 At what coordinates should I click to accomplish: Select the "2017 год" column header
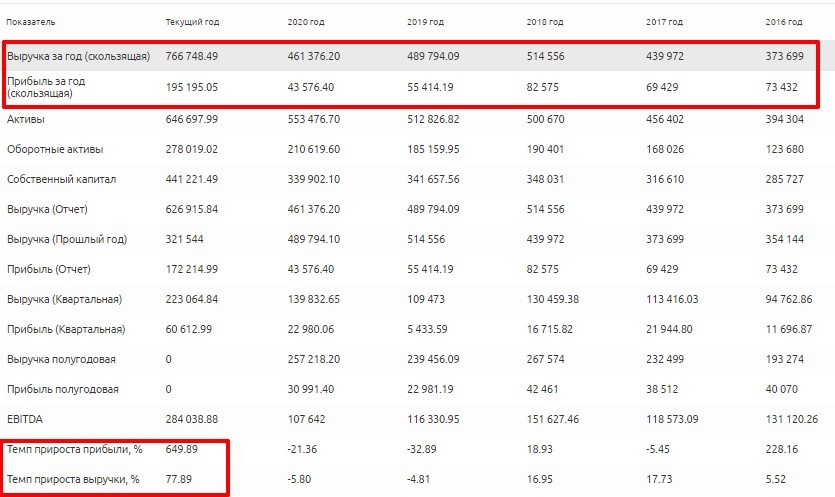point(665,21)
